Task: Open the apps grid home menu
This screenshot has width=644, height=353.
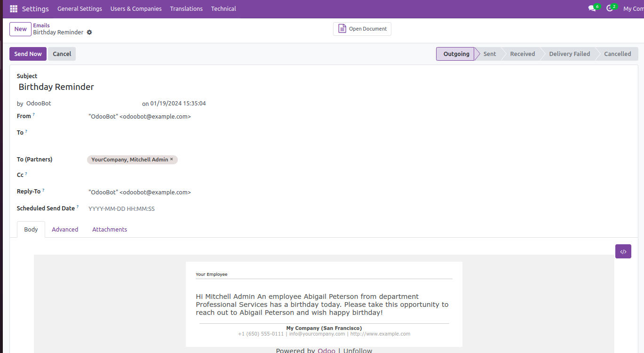Action: pos(14,9)
